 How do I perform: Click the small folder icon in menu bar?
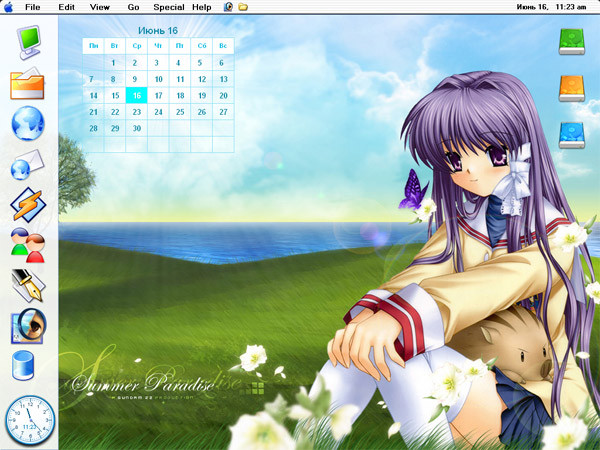(x=243, y=7)
